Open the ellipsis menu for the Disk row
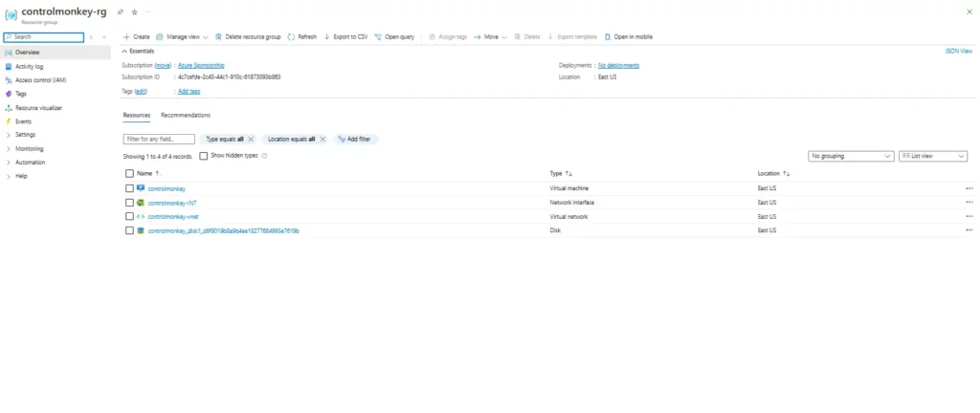Screen dimensions: 980x413 coord(969,229)
